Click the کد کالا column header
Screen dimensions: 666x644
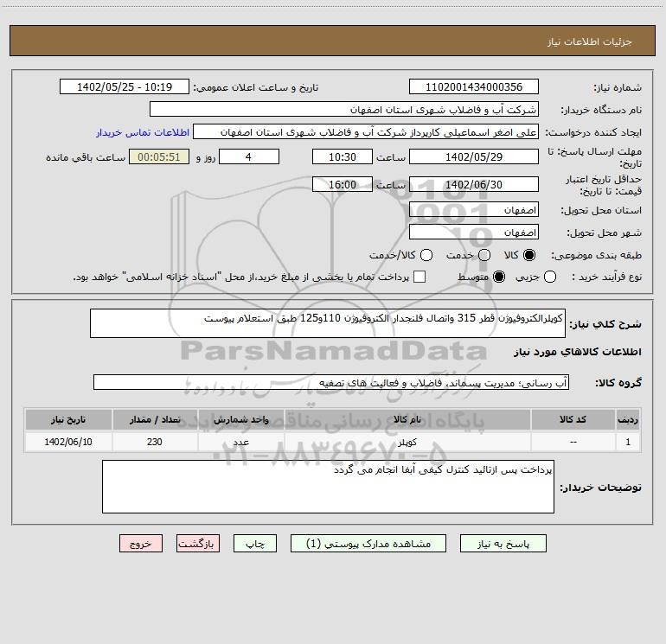tap(573, 420)
